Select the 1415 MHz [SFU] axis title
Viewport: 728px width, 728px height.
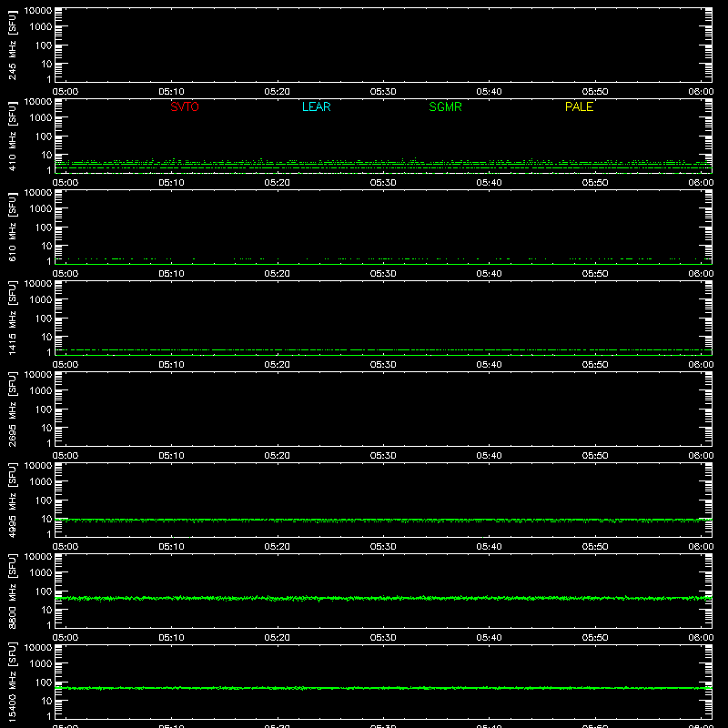[x=12, y=318]
